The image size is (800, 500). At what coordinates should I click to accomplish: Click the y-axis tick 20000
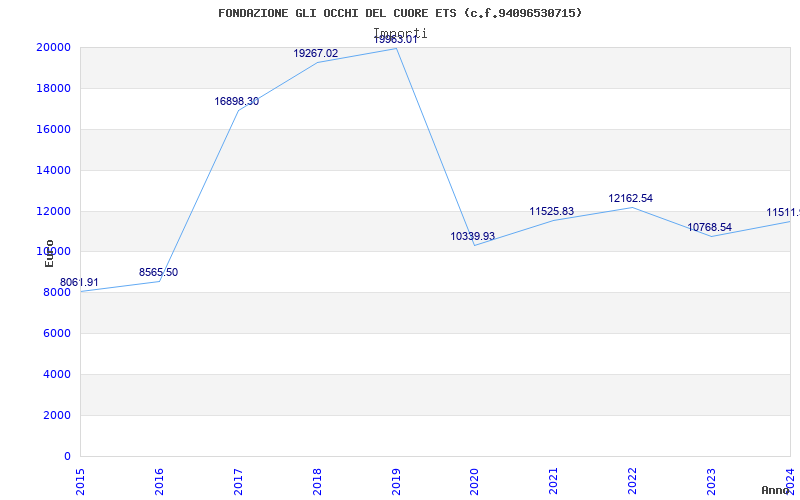pyautogui.click(x=53, y=47)
